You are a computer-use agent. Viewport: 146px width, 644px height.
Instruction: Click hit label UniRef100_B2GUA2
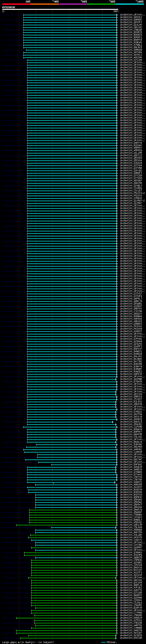coord(131,146)
